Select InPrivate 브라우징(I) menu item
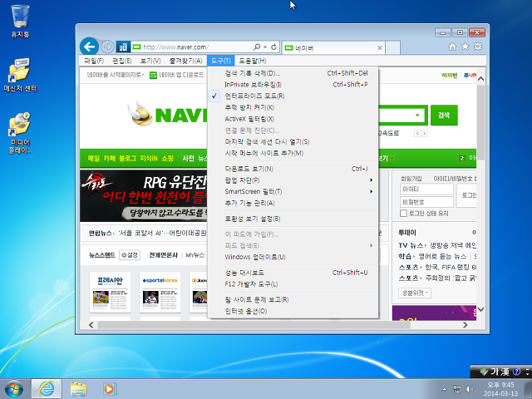The width and height of the screenshot is (532, 399). tap(293, 85)
